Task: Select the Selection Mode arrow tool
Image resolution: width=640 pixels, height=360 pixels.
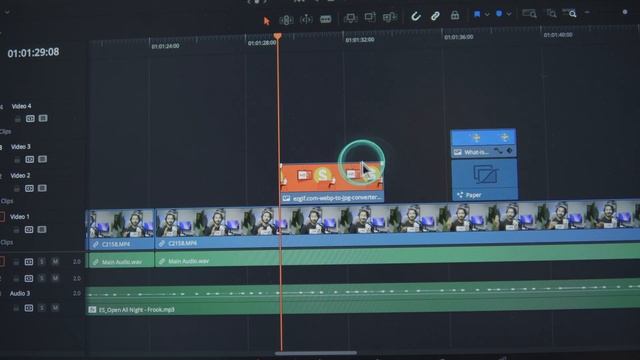Action: tap(267, 21)
